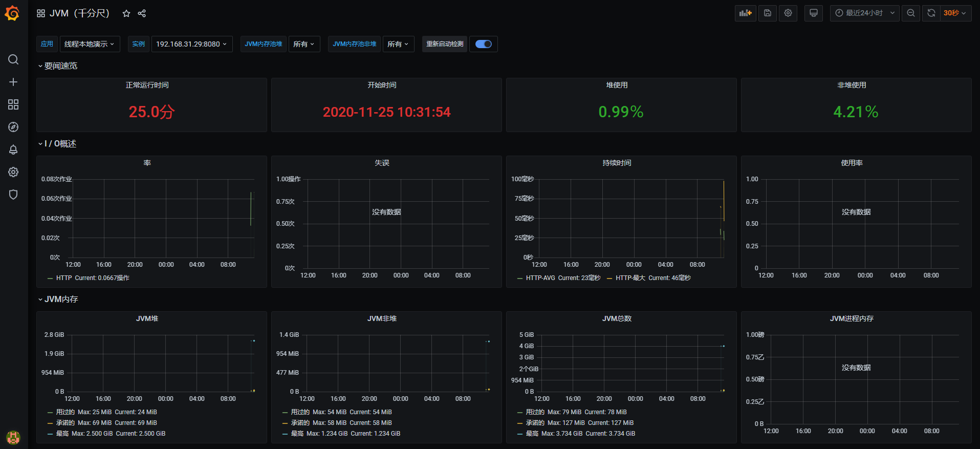Open alerting bell icon

pos(13,149)
